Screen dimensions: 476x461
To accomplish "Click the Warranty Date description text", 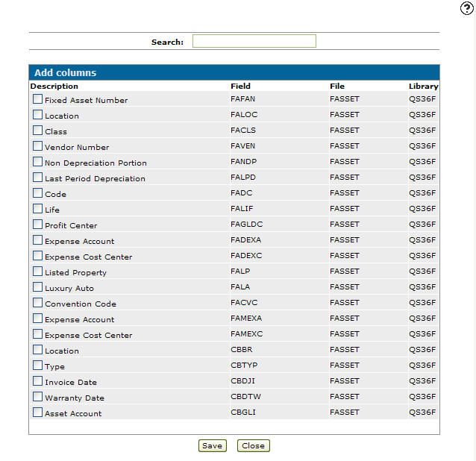I will pos(75,398).
